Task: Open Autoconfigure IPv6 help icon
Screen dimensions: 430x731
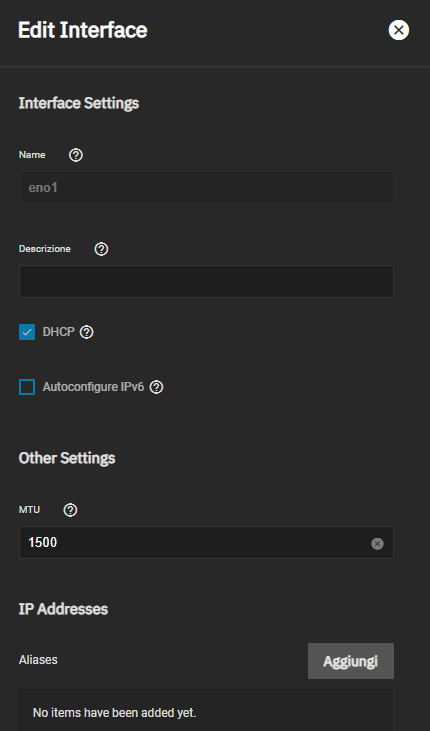Action: point(156,387)
